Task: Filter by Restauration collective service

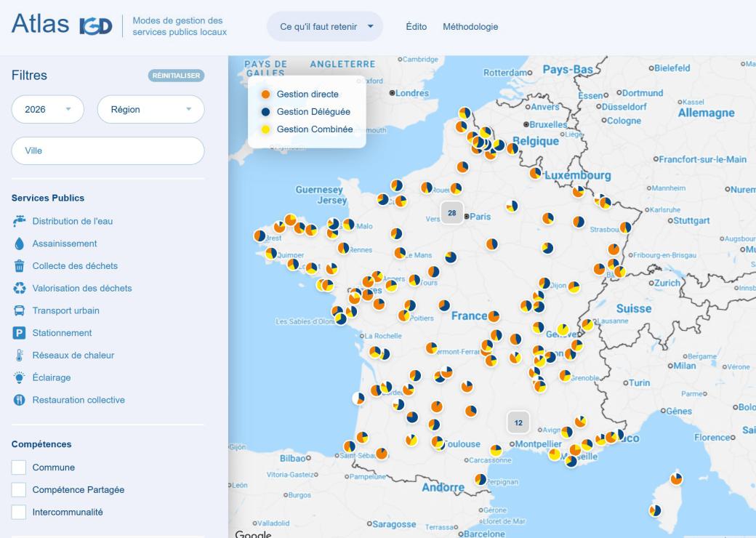Action: click(x=79, y=400)
